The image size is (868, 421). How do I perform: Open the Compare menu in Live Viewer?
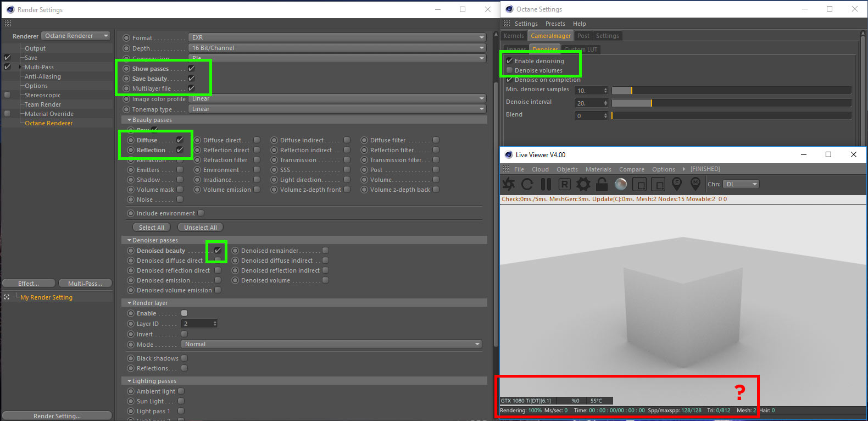tap(632, 169)
